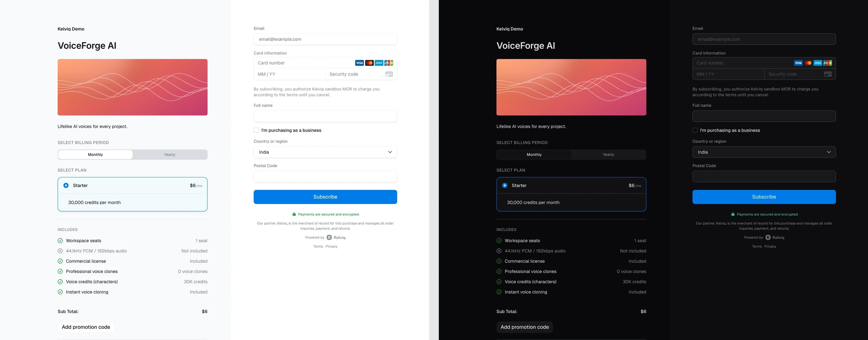868x340 pixels.
Task: Open the Privacy link in the light theme footer
Action: [x=332, y=247]
